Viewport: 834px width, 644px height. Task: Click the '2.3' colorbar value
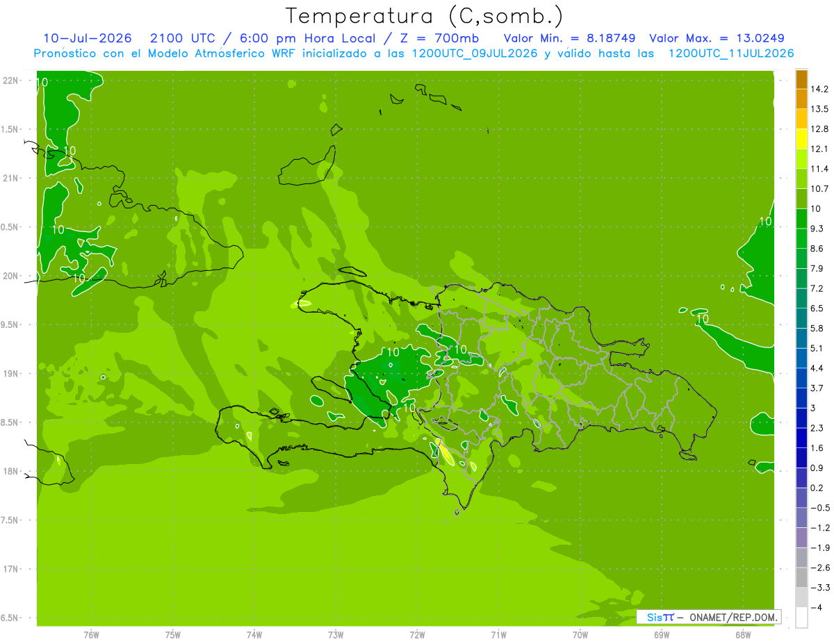[x=817, y=427]
